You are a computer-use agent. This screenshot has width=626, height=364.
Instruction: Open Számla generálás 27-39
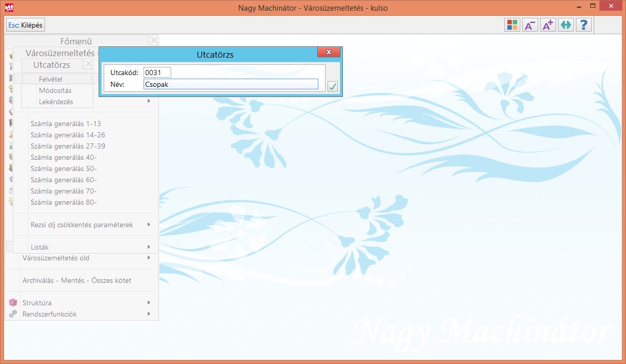(68, 146)
